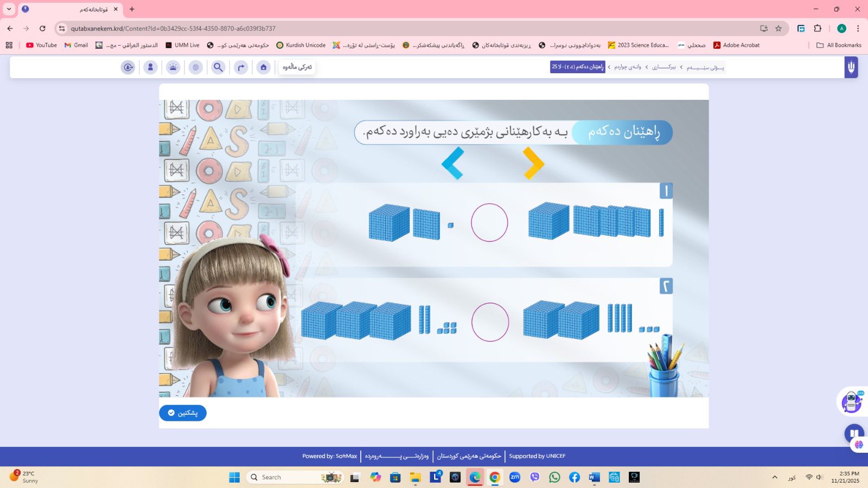Open the وانەی چوارەم breadcrumb link
The width and height of the screenshot is (868, 488).
pos(628,67)
